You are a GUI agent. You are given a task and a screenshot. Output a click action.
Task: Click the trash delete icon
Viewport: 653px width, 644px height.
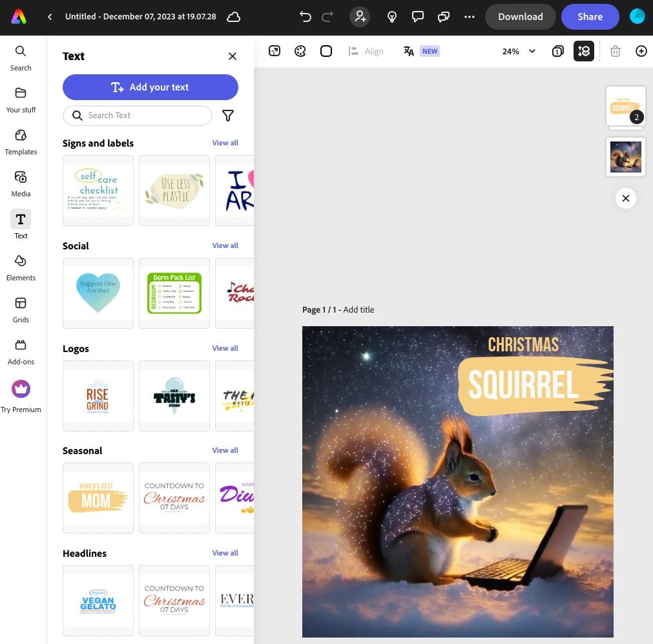point(616,51)
